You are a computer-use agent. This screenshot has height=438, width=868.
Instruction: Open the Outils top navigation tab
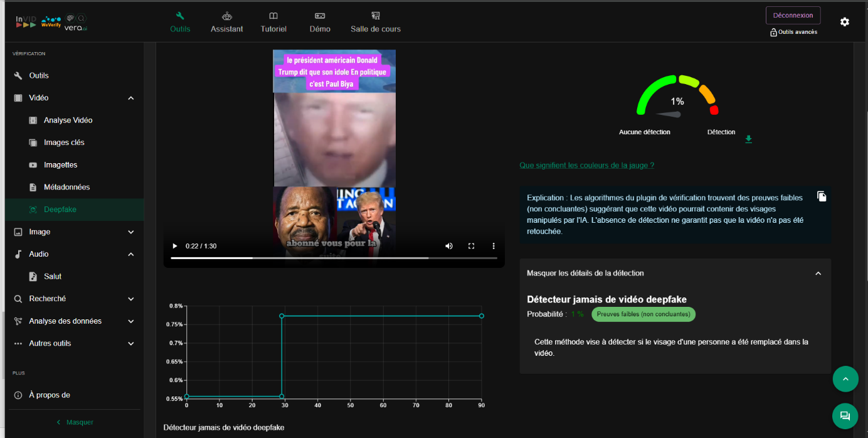(180, 22)
